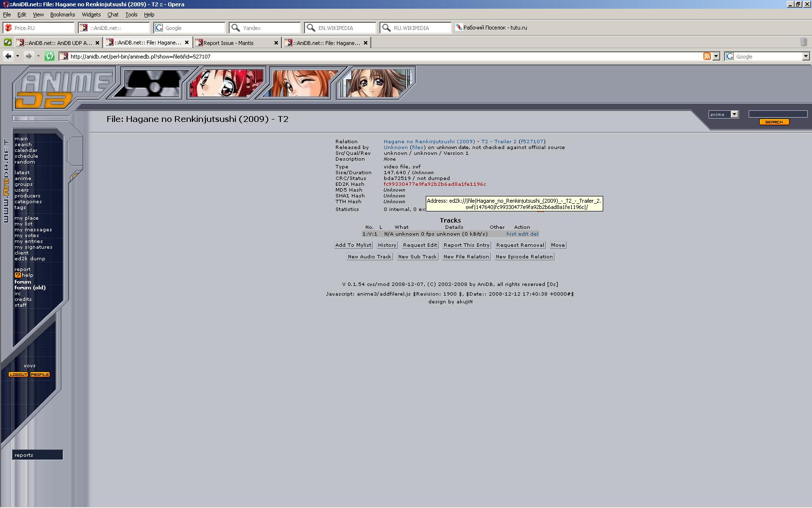Click the LOGOUT button in sidebar
The width and height of the screenshot is (812, 508).
(18, 374)
